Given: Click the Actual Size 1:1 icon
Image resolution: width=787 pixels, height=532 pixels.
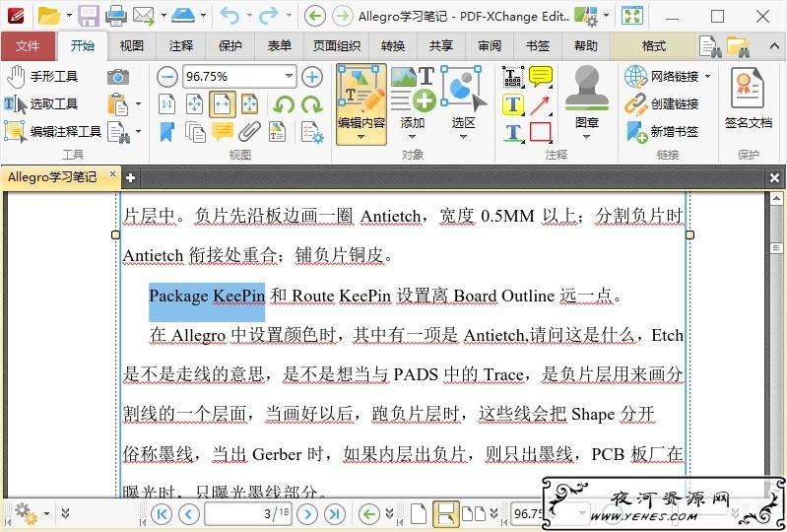Looking at the screenshot, I should point(167,104).
